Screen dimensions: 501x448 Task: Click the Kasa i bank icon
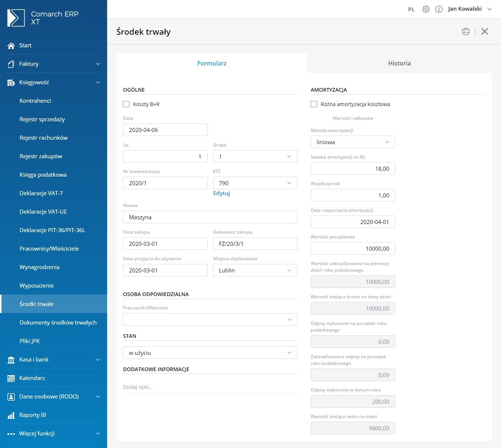[11, 360]
